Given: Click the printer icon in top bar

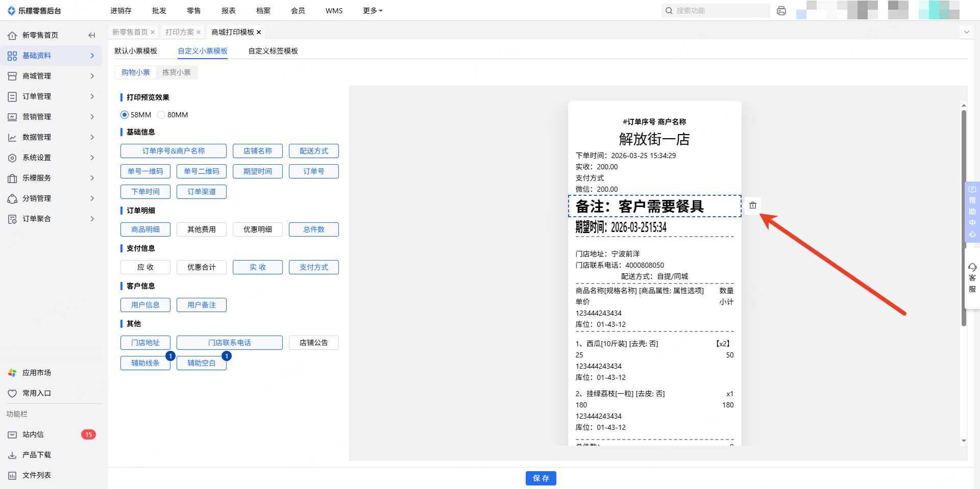Looking at the screenshot, I should [781, 11].
